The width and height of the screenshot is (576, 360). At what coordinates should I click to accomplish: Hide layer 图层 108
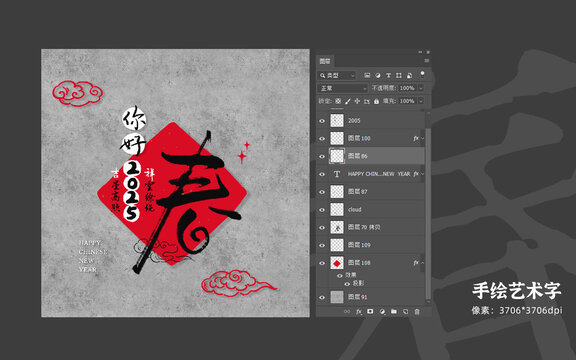[322, 263]
